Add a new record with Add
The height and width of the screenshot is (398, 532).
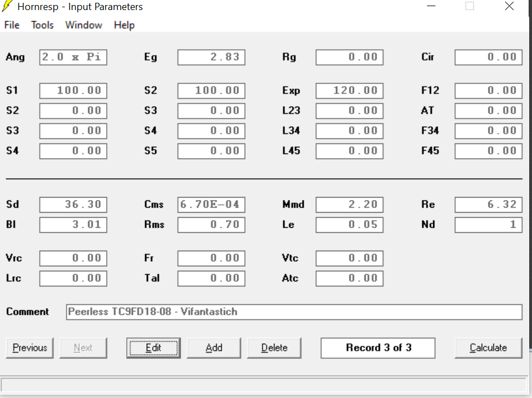pyautogui.click(x=214, y=348)
